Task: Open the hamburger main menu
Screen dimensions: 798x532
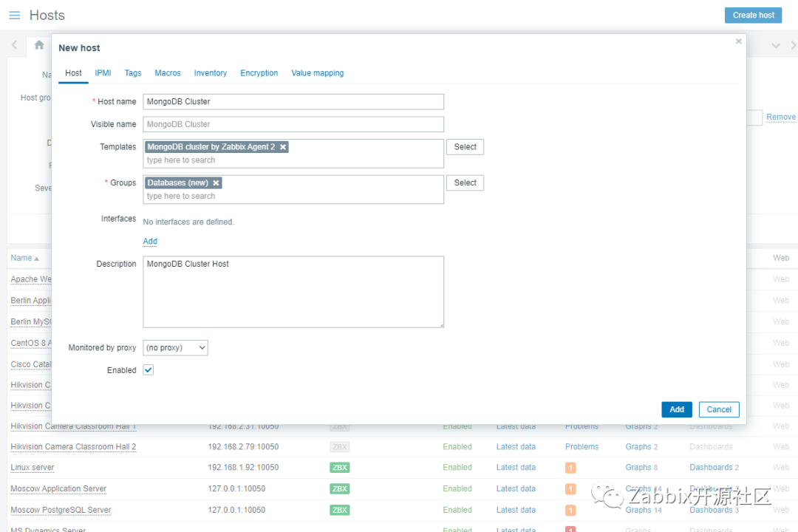Action: click(15, 16)
